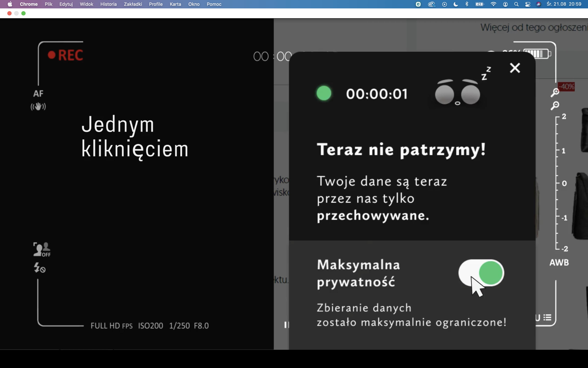This screenshot has width=588, height=368.
Task: Open the Historia menu
Action: (x=109, y=4)
